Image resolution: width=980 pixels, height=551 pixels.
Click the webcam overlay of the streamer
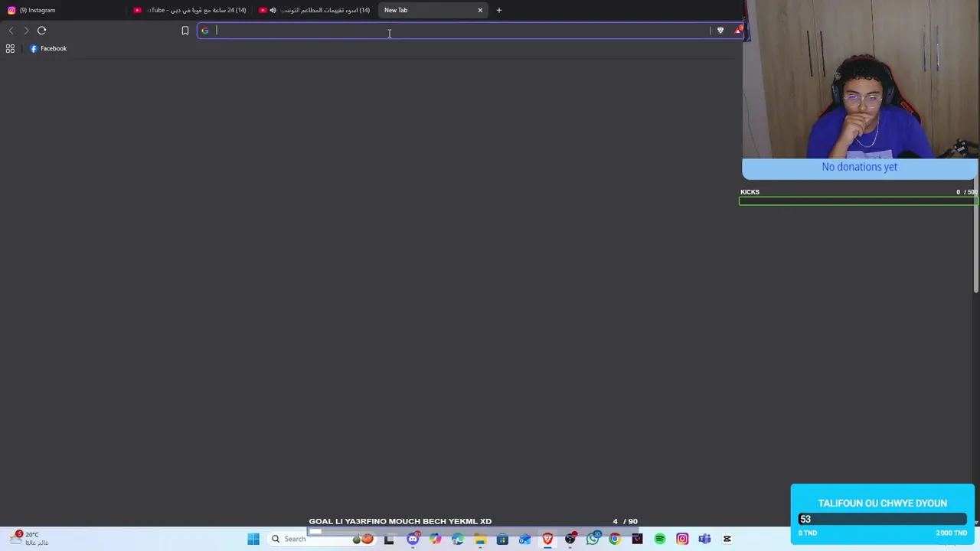tap(861, 80)
